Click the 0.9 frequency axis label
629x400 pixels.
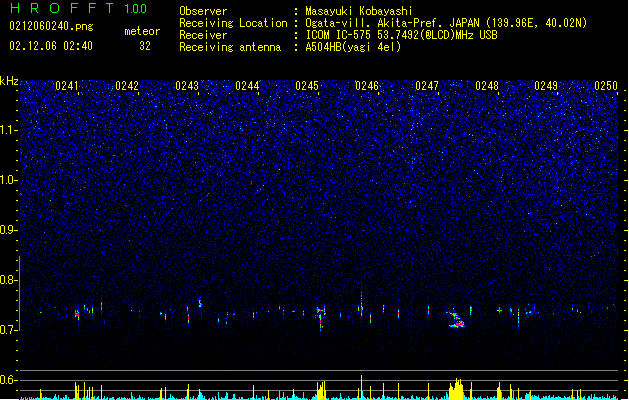[9, 230]
